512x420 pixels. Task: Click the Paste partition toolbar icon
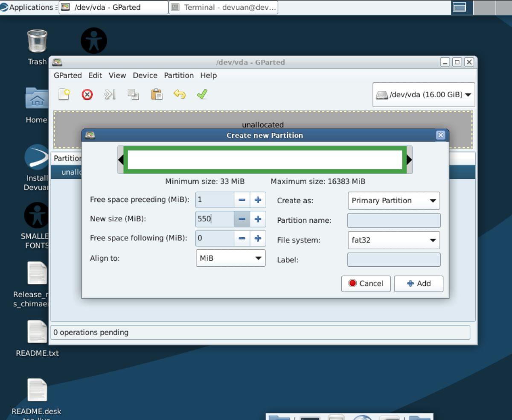point(157,94)
